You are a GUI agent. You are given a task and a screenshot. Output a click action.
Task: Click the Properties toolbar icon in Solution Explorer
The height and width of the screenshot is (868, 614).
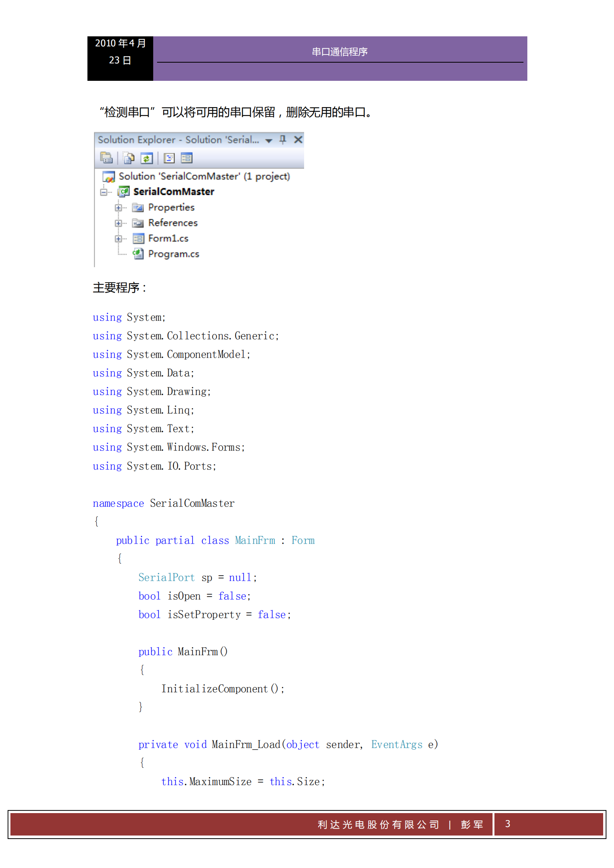point(106,158)
